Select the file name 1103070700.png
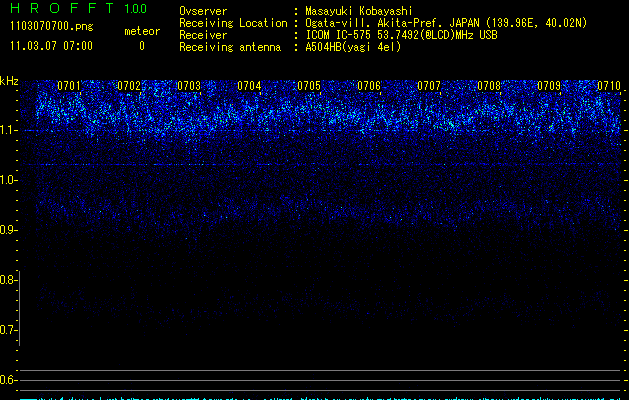 pos(52,27)
